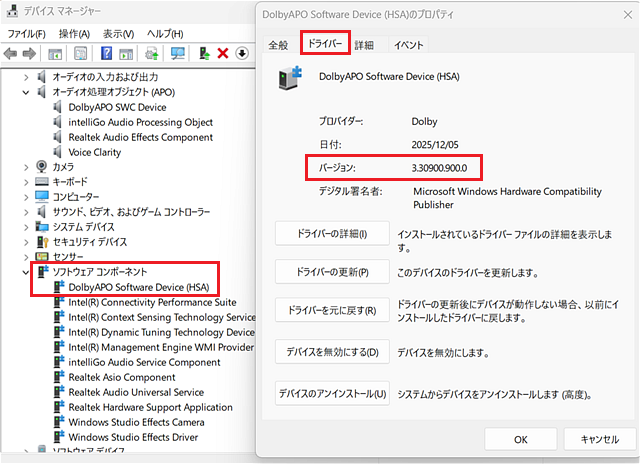The image size is (640, 464).
Task: Click speaker icon beside Voice Clarity
Action: click(x=58, y=152)
